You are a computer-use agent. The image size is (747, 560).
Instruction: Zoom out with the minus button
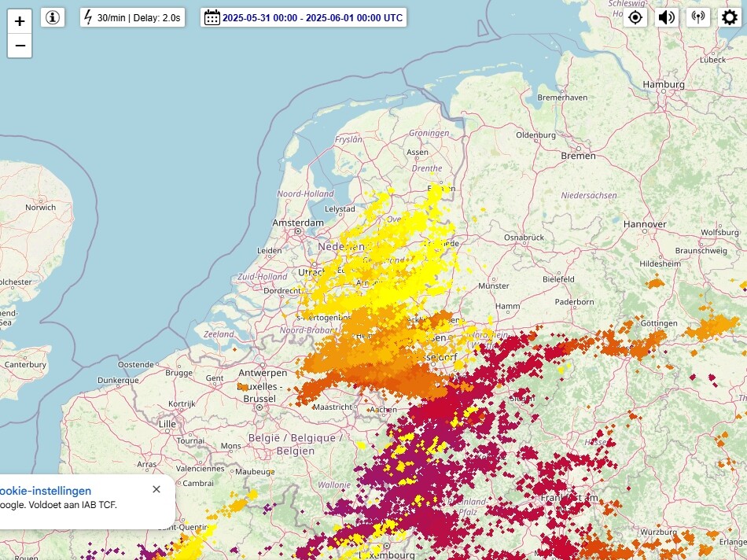click(20, 46)
